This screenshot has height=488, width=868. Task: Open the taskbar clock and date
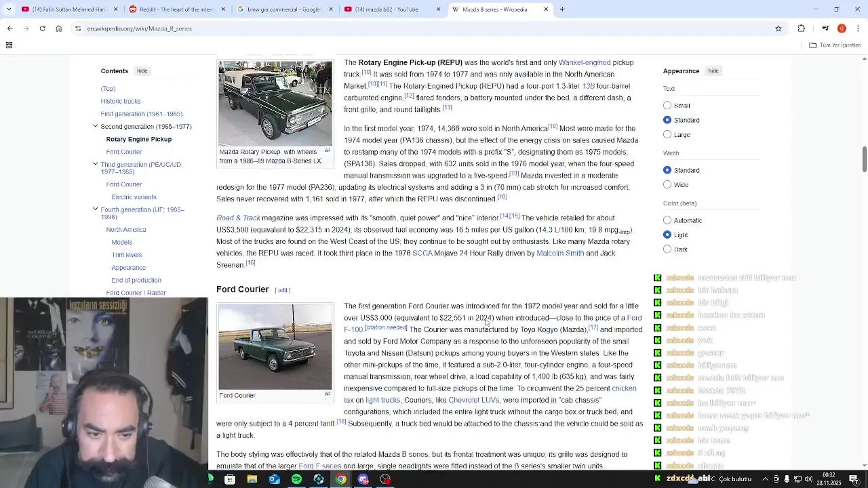pyautogui.click(x=829, y=479)
